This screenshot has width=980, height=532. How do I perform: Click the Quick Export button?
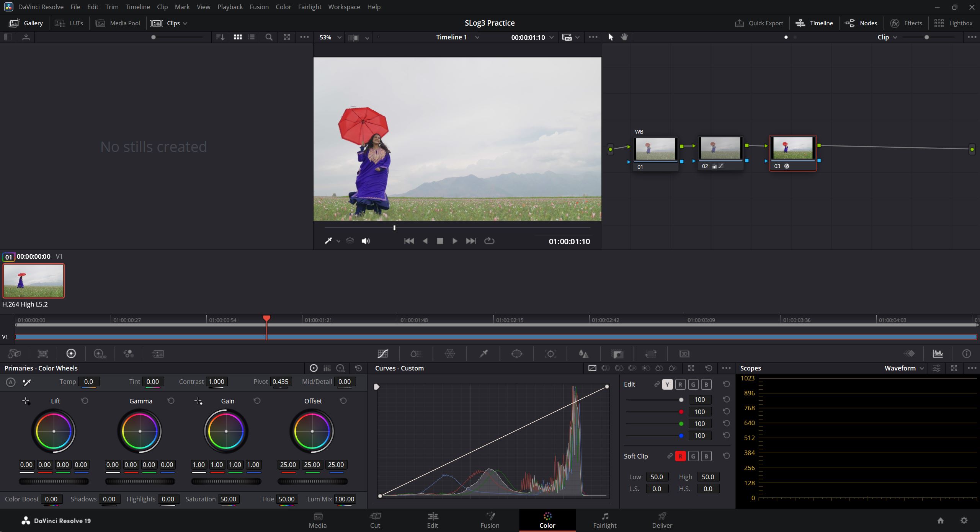759,23
